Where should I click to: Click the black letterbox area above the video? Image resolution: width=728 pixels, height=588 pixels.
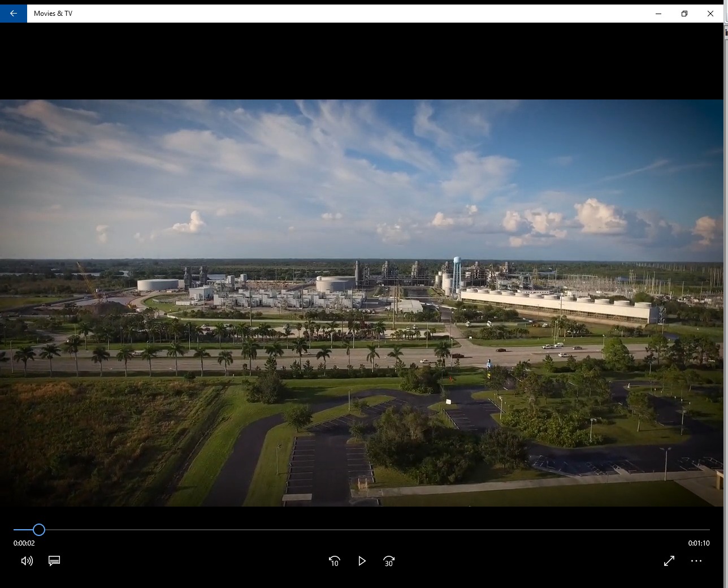pyautogui.click(x=362, y=61)
